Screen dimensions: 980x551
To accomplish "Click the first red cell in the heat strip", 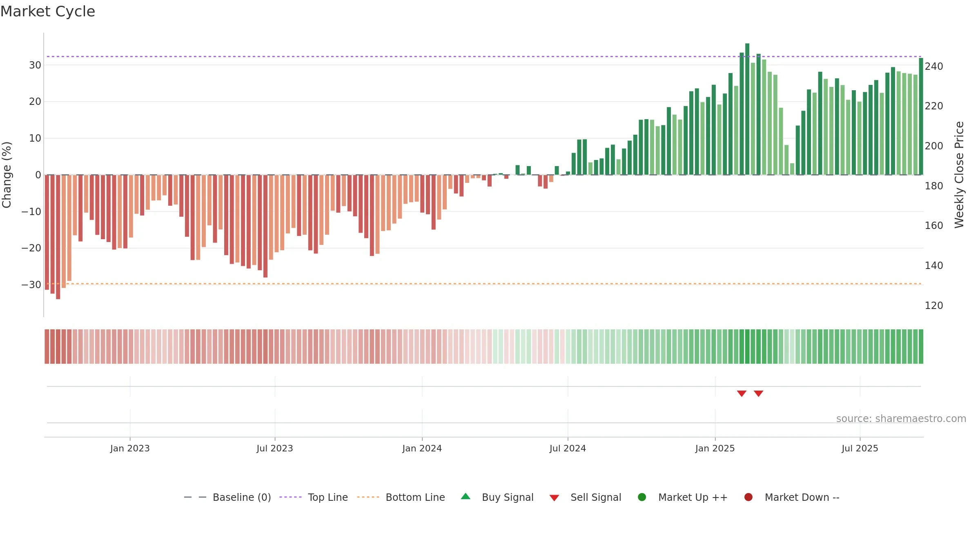I will (47, 347).
